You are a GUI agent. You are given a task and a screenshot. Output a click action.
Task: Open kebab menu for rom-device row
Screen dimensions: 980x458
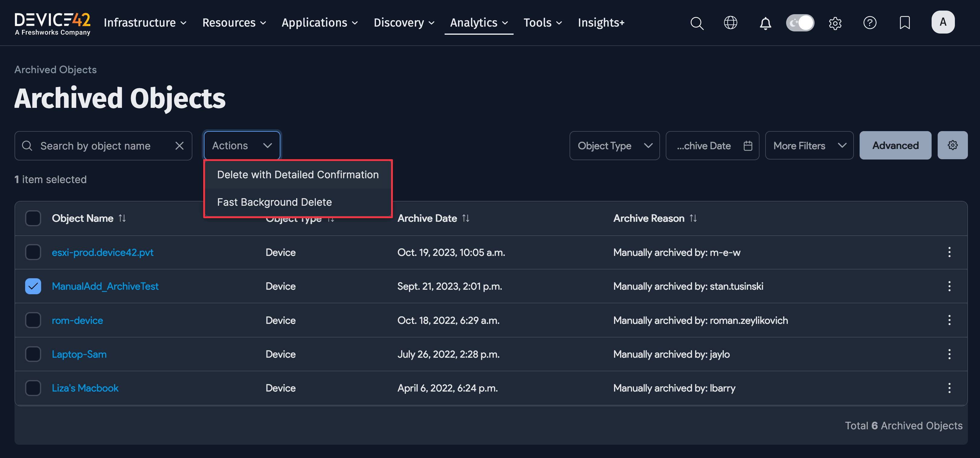tap(949, 320)
